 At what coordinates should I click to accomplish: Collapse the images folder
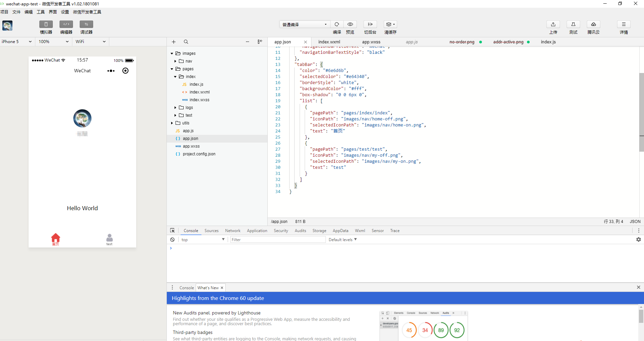point(172,53)
